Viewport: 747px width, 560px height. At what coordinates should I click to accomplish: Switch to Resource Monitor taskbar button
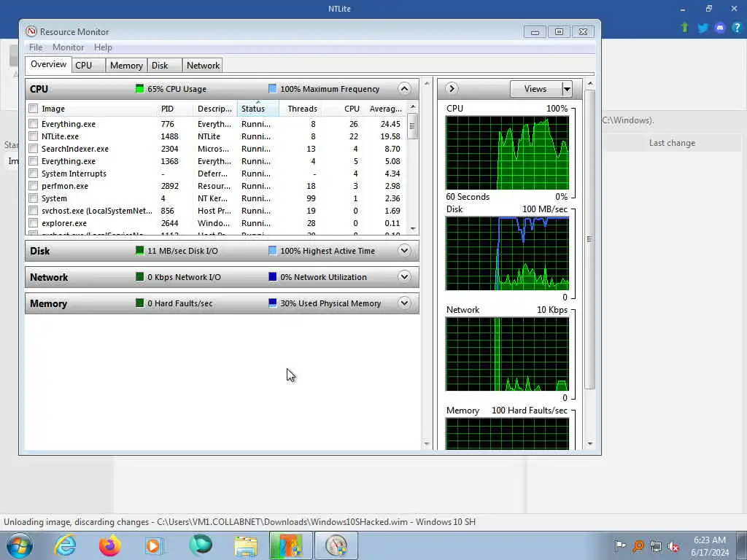coord(336,545)
